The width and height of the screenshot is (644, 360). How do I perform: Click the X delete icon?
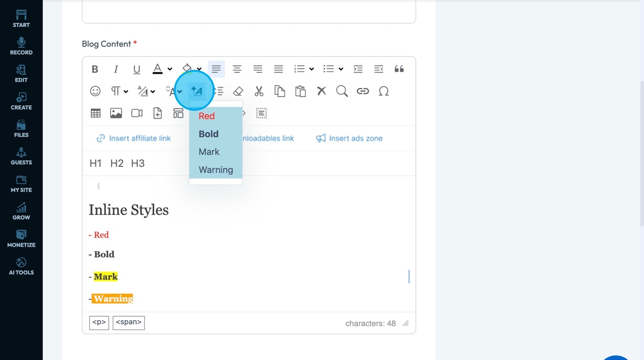point(321,91)
